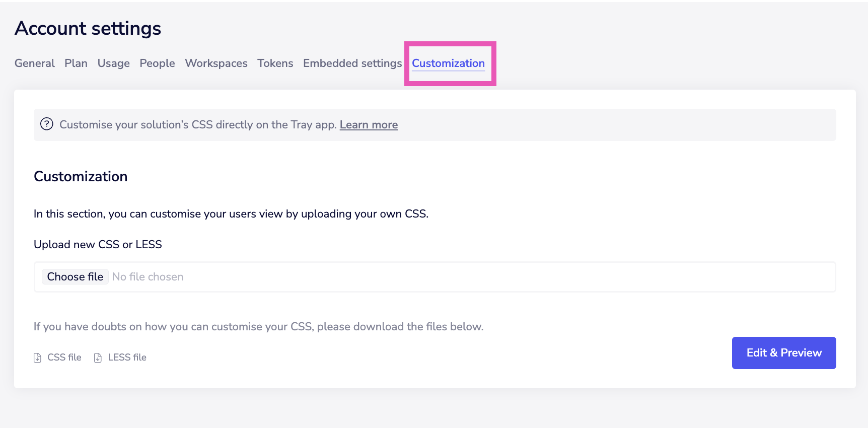Screen dimensions: 868x428
Task: Open the Workspaces tab
Action: pyautogui.click(x=216, y=63)
